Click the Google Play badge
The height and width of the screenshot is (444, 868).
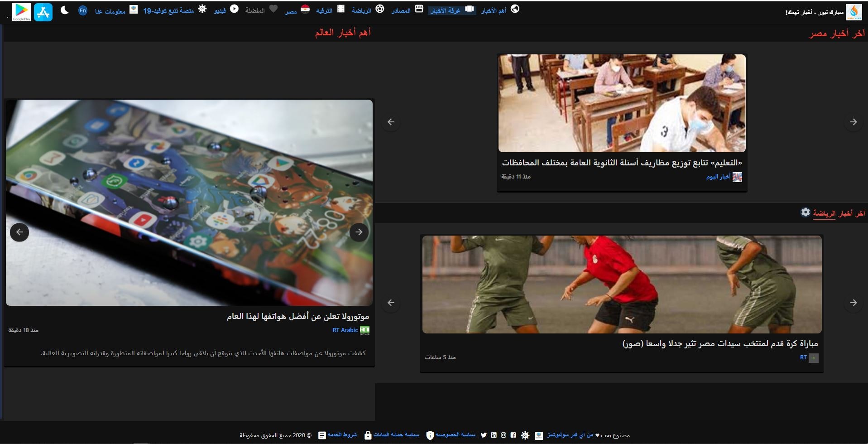(21, 11)
